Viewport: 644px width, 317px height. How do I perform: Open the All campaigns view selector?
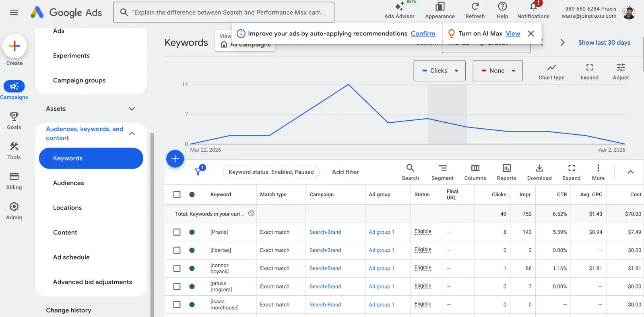(x=246, y=41)
